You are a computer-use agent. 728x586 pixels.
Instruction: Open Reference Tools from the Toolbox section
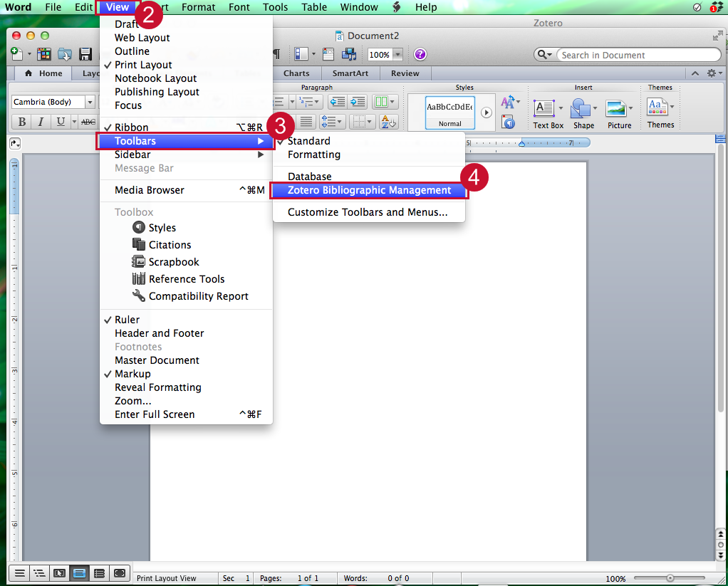point(186,279)
